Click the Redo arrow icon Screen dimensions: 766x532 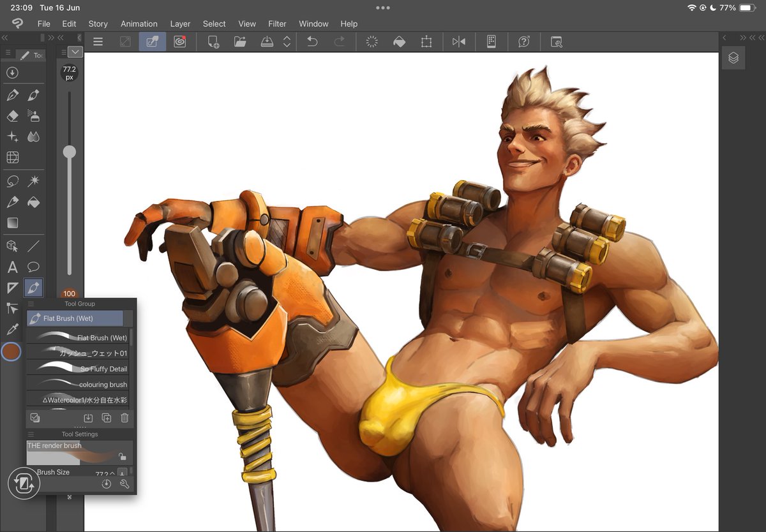pos(340,42)
